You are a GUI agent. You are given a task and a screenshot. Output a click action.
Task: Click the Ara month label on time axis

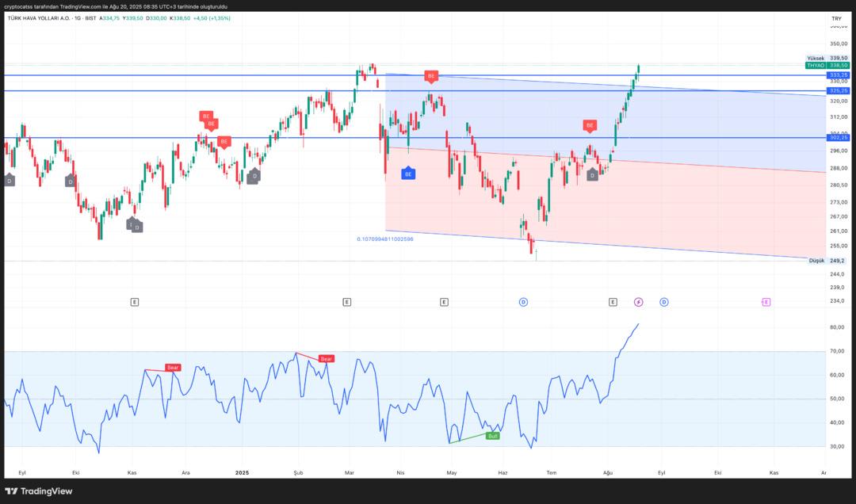pyautogui.click(x=185, y=473)
